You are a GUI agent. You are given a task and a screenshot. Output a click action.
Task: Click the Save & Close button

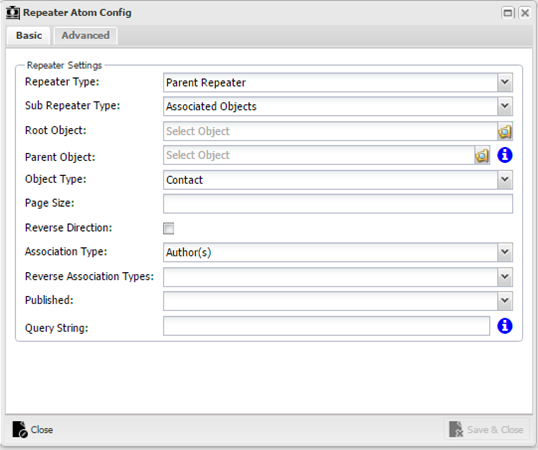[487, 429]
